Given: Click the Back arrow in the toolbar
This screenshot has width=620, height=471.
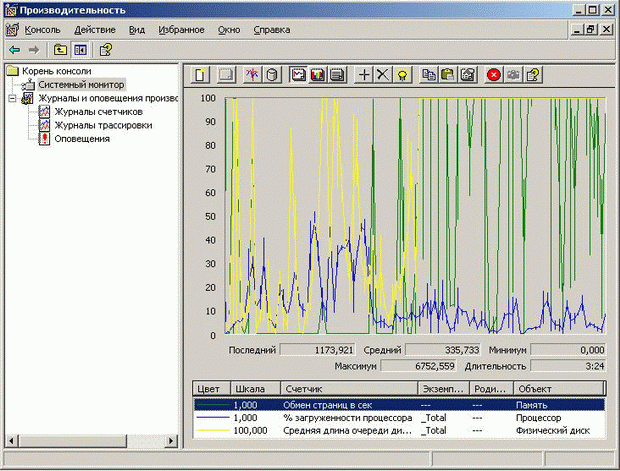Looking at the screenshot, I should [14, 49].
